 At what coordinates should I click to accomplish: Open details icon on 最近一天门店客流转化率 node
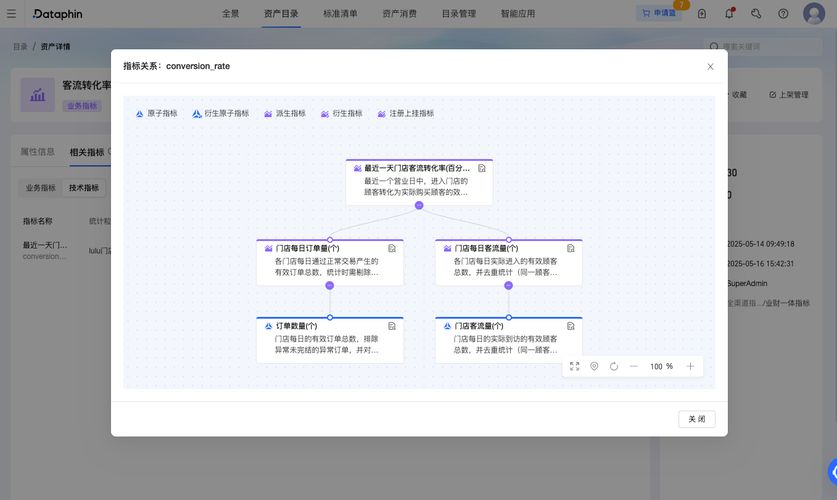pos(481,168)
